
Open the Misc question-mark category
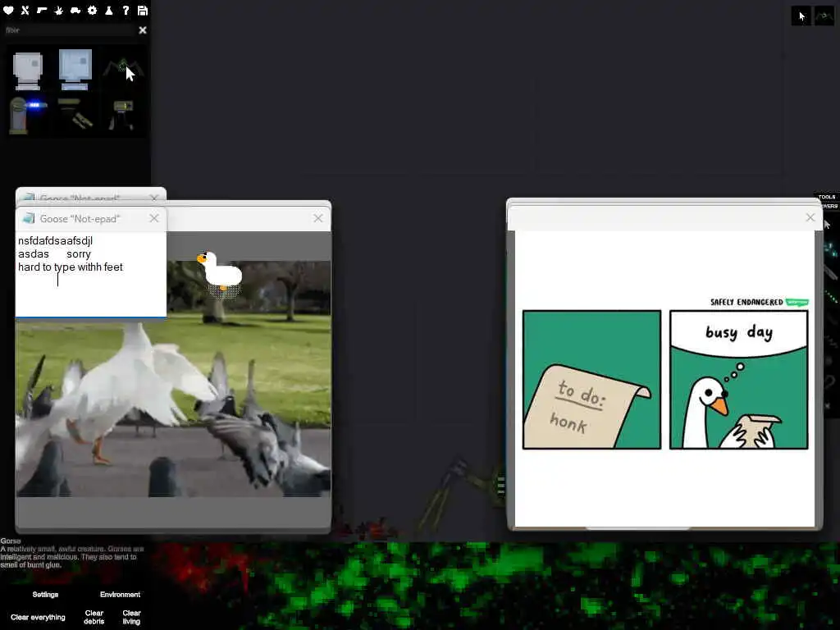(x=126, y=10)
